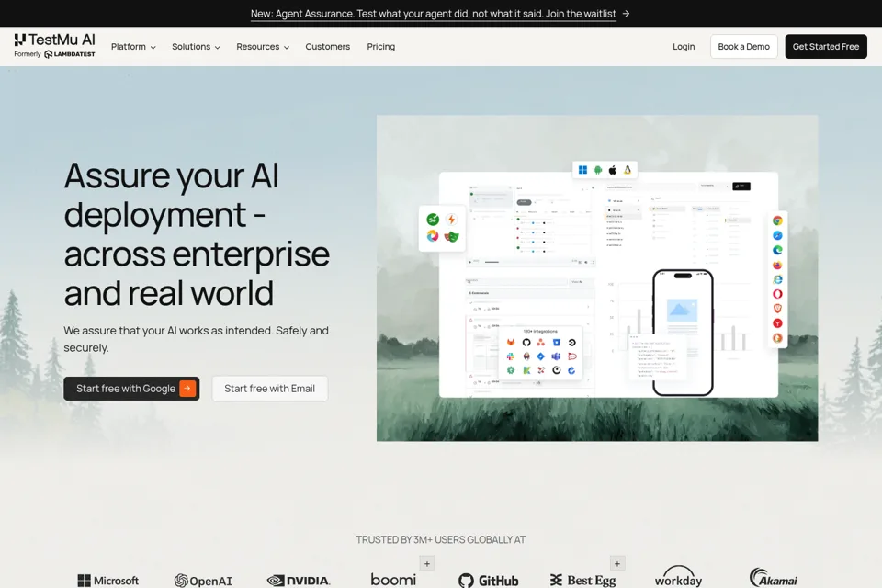Expand the Platform dropdown menu

(133, 47)
